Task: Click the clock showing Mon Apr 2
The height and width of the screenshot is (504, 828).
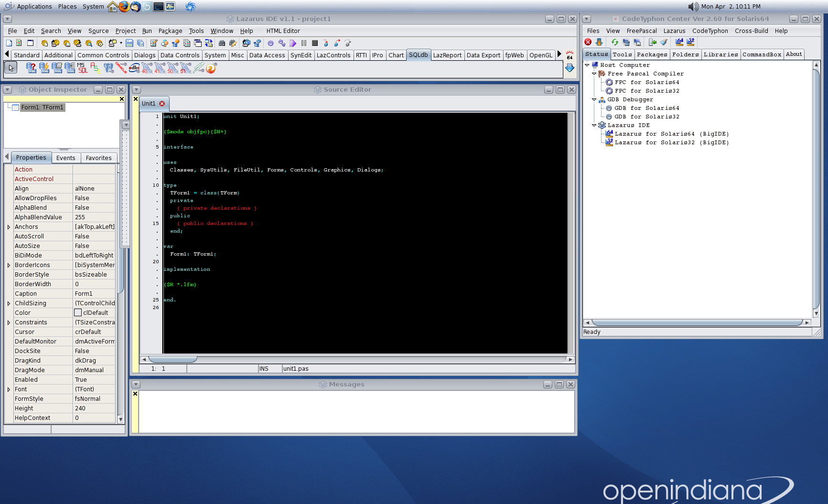Action: click(x=731, y=6)
